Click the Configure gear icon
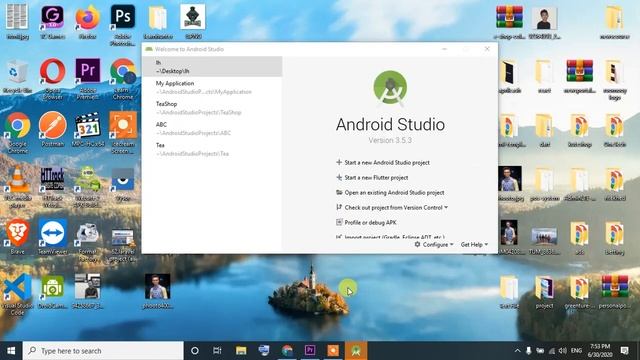This screenshot has width=640, height=360. [417, 244]
